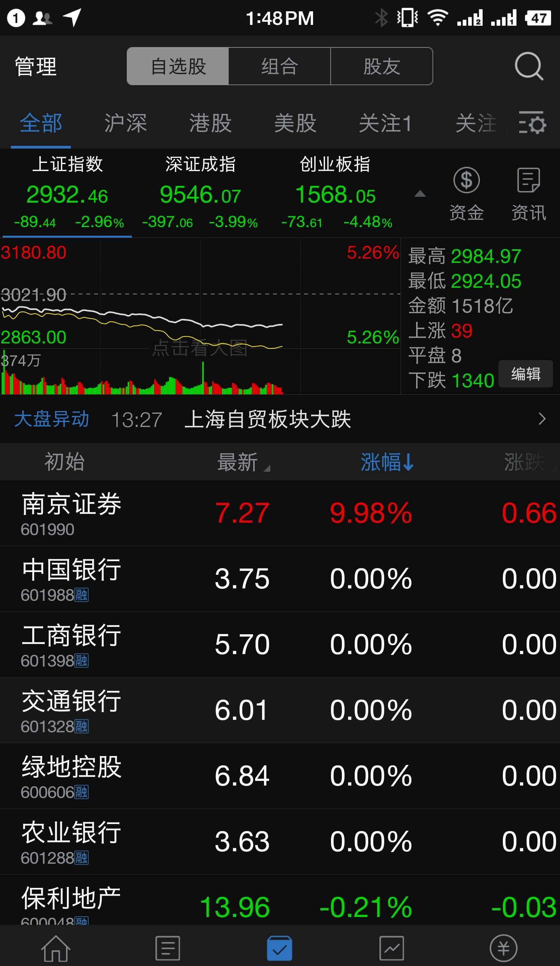Reset to 初始 sort order
The height and width of the screenshot is (966, 560).
(64, 462)
